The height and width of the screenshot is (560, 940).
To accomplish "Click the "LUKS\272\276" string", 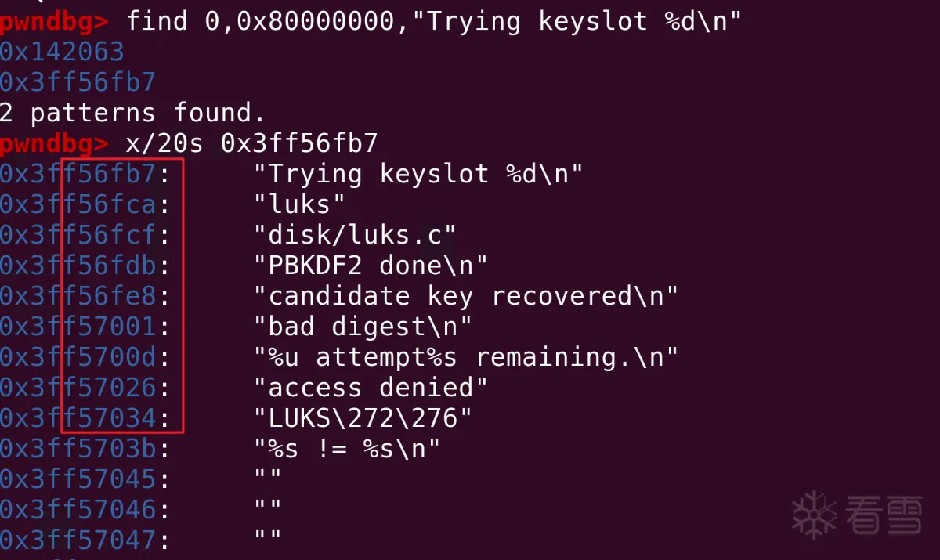I will [x=362, y=418].
